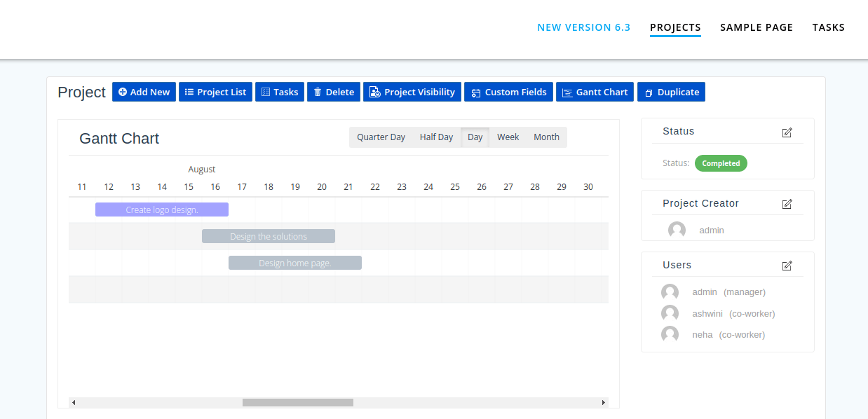This screenshot has height=419, width=868.
Task: Open the Users edit pencil
Action: click(787, 266)
